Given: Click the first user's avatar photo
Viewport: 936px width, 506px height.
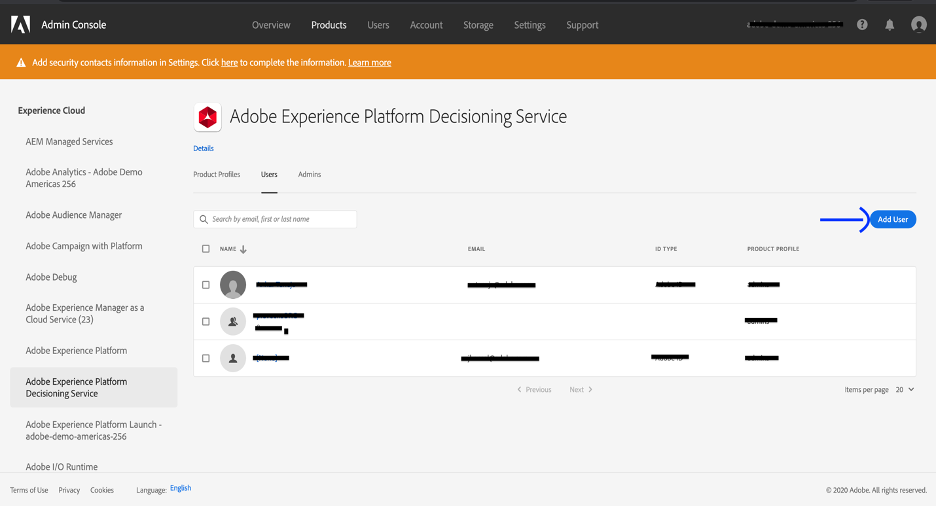Looking at the screenshot, I should (233, 285).
